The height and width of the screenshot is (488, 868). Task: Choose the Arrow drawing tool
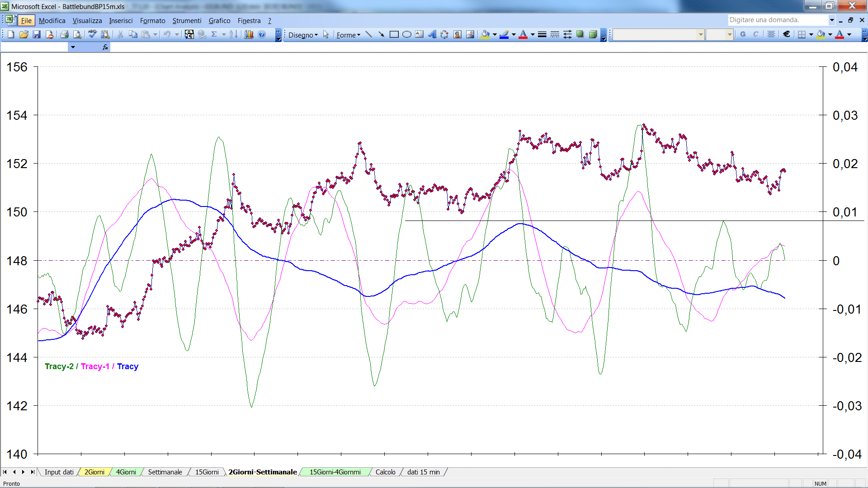pyautogui.click(x=381, y=34)
